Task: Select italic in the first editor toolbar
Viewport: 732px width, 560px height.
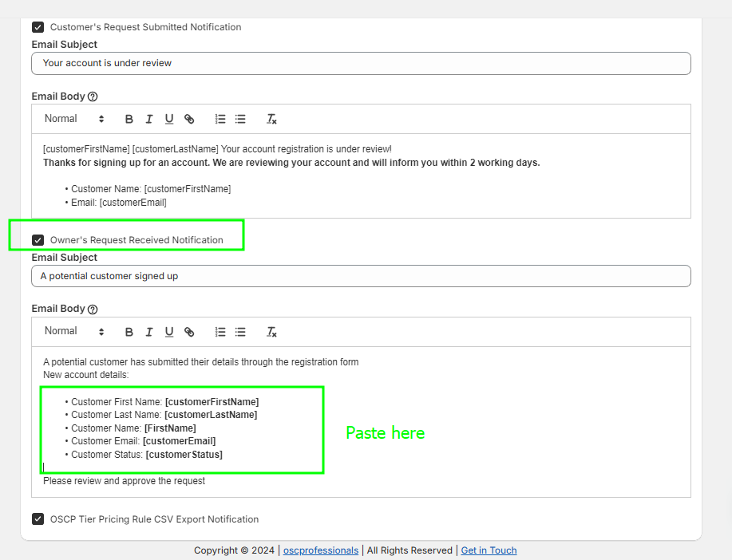Action: click(x=149, y=119)
